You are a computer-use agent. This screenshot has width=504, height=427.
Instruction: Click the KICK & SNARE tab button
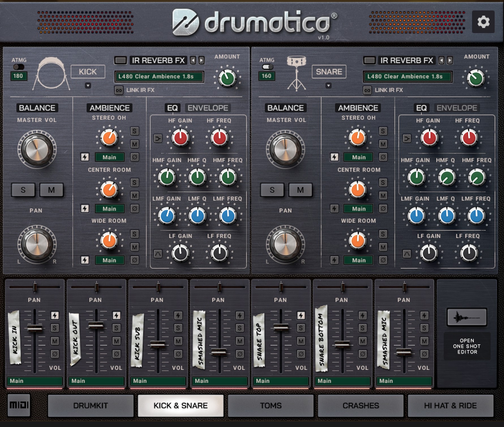point(181,405)
